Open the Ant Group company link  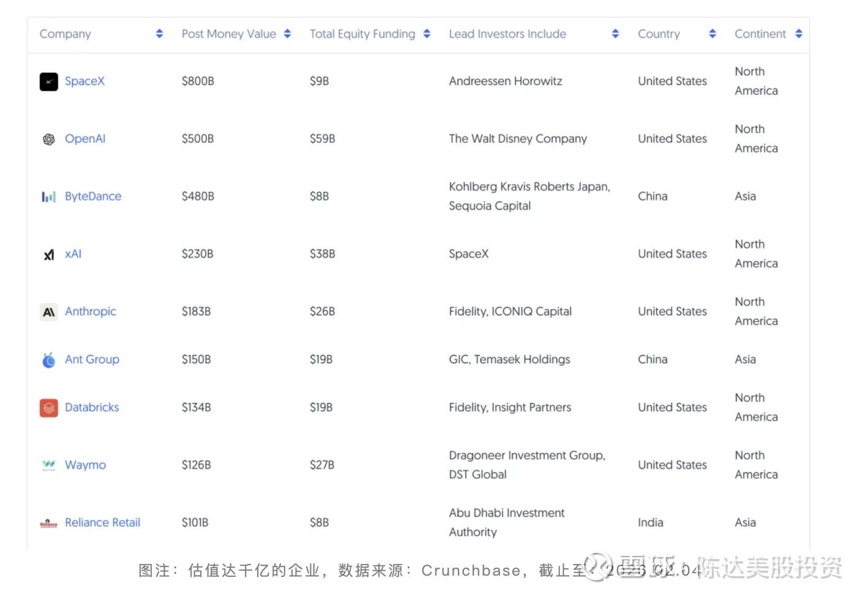pyautogui.click(x=92, y=359)
